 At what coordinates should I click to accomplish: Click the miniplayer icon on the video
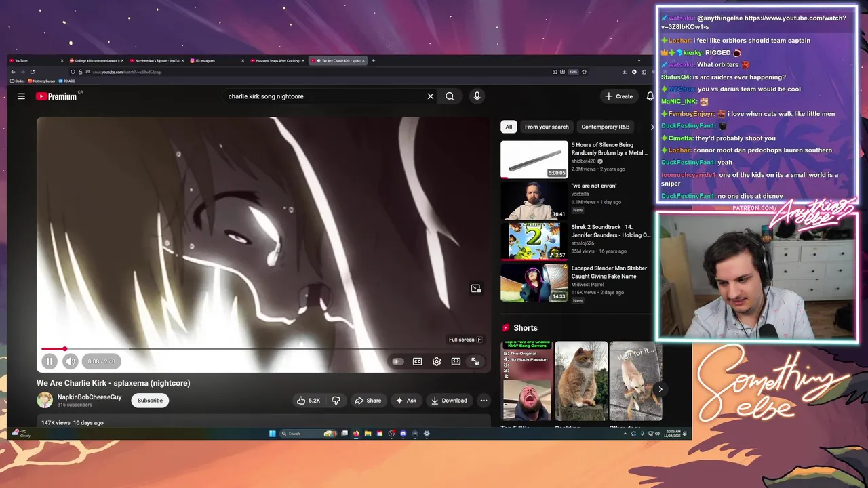pos(476,289)
